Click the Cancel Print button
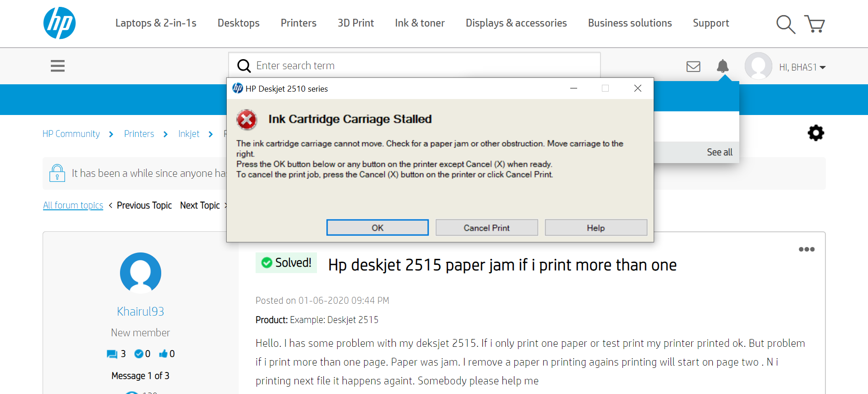The image size is (868, 394). tap(486, 228)
